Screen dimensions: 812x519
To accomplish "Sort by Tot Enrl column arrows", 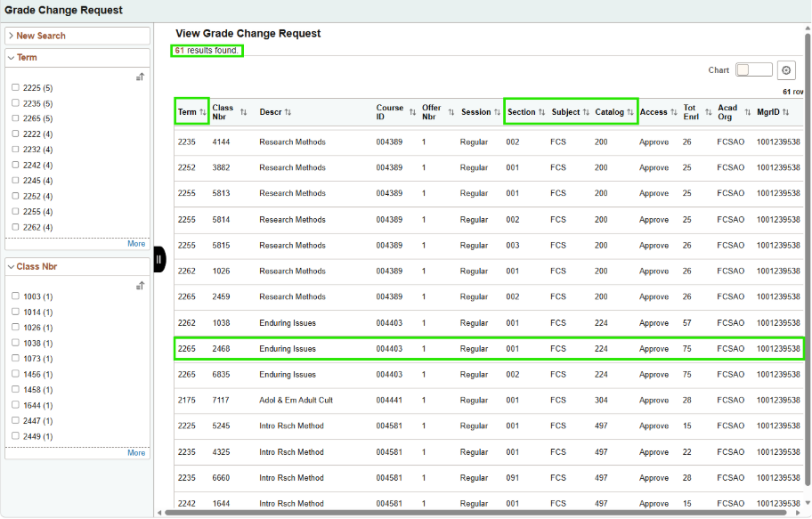I will (709, 112).
